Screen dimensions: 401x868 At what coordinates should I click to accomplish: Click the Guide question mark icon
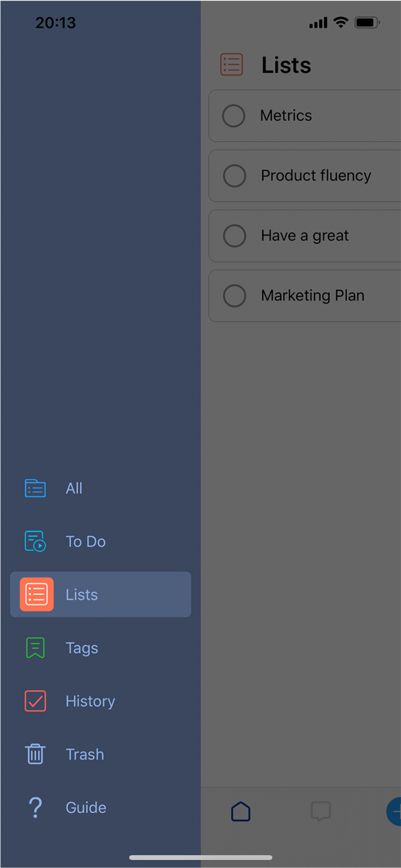pyautogui.click(x=35, y=807)
